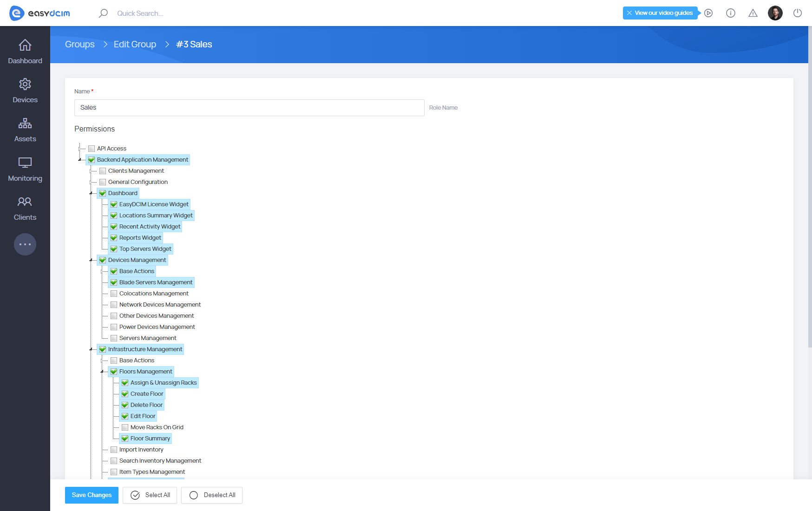Select the Delete Floor item
This screenshot has height=511, width=812.
coord(146,405)
